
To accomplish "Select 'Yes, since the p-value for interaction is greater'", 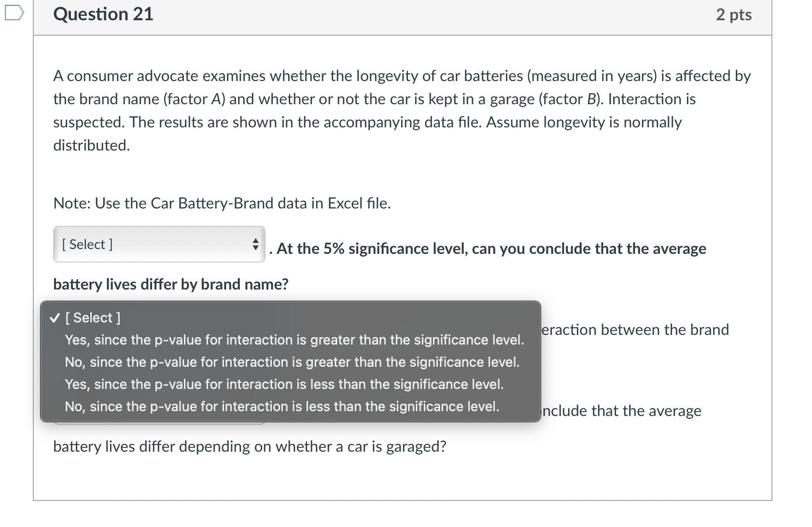I will pos(294,340).
